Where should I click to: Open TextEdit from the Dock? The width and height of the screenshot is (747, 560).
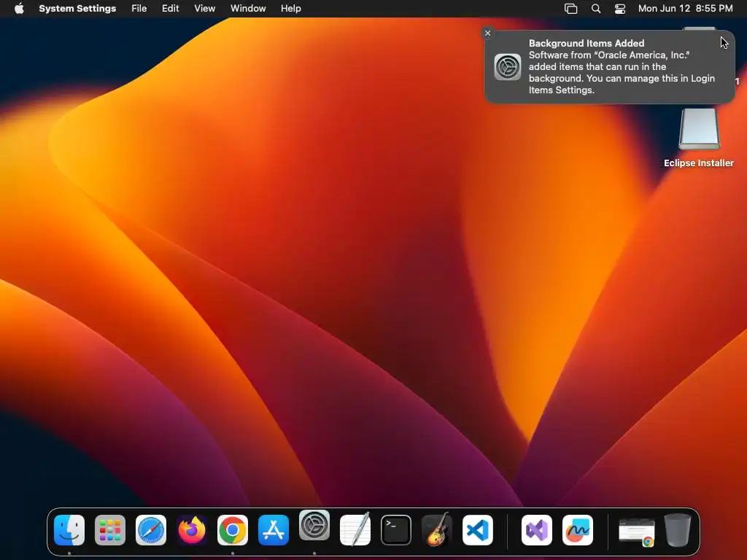pyautogui.click(x=355, y=529)
